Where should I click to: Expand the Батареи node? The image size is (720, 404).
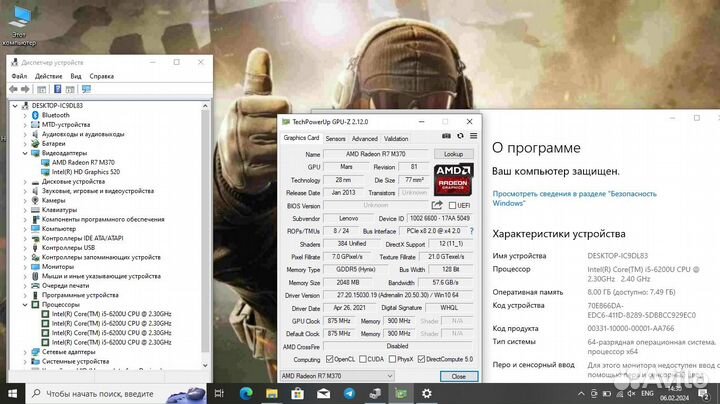(x=25, y=144)
